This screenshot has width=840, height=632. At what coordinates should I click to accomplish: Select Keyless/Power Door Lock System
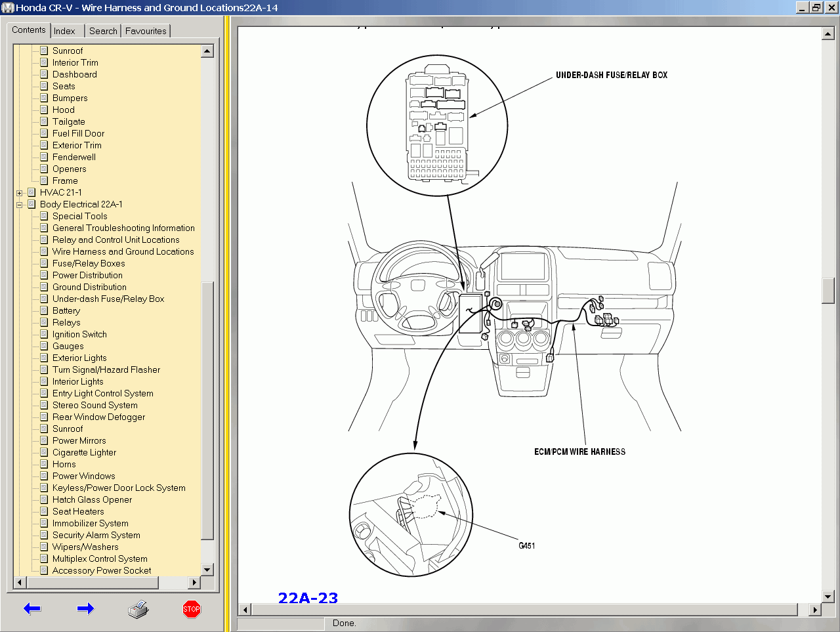tap(119, 488)
